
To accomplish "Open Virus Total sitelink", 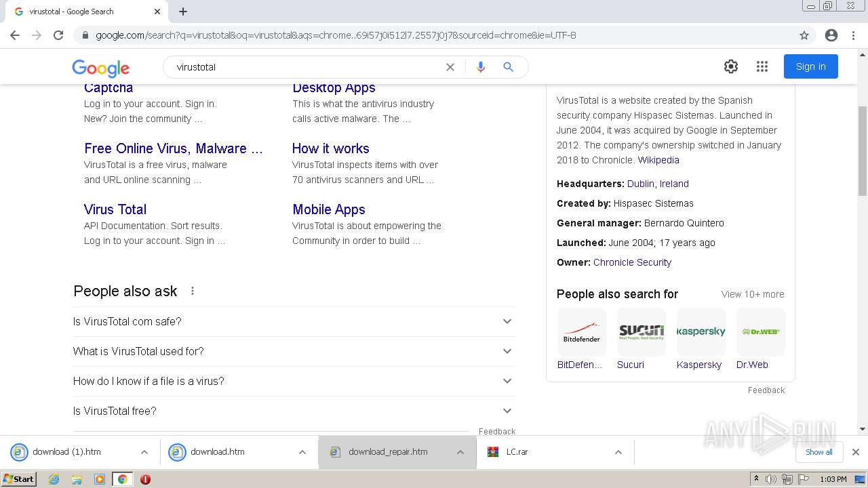I will pyautogui.click(x=115, y=209).
